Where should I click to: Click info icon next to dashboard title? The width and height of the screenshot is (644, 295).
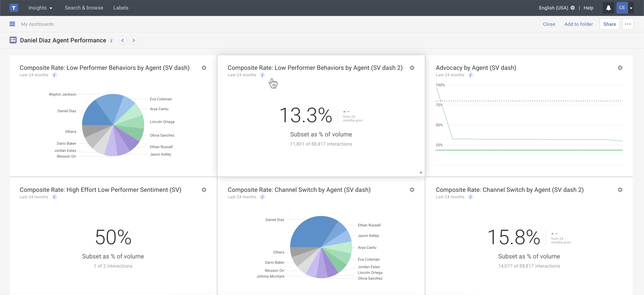tap(111, 41)
